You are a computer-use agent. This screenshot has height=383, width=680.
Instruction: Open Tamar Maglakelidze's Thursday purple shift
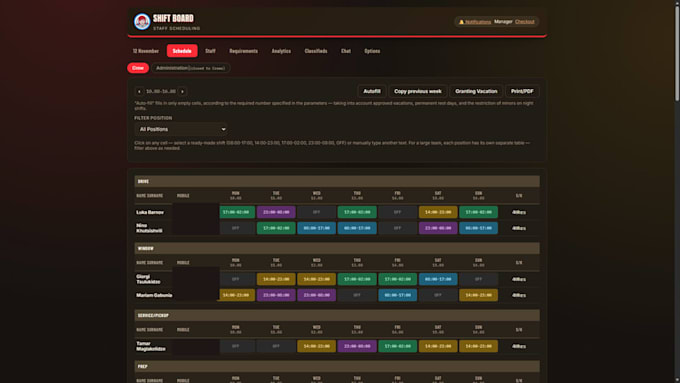click(x=357, y=347)
